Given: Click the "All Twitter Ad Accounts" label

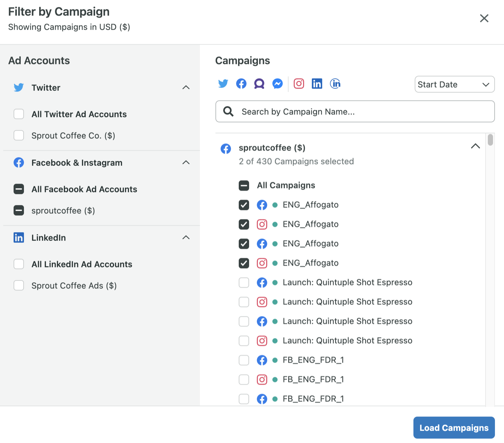Looking at the screenshot, I should pyautogui.click(x=79, y=114).
